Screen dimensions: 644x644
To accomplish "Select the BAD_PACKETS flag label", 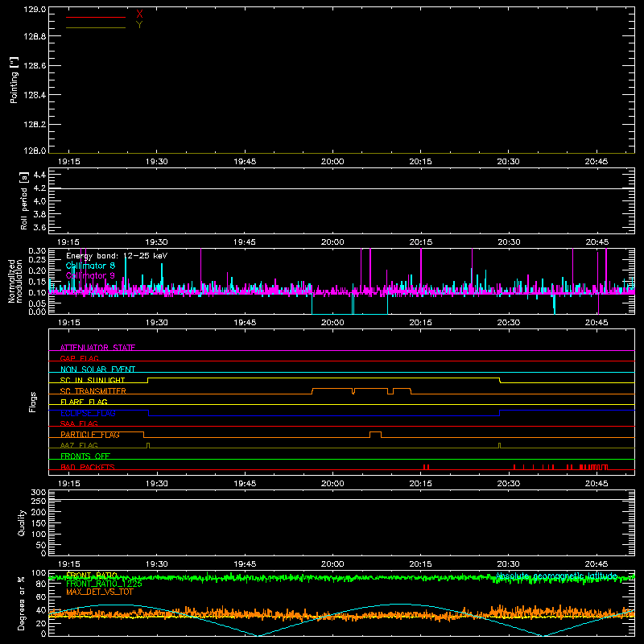I will pyautogui.click(x=88, y=467).
